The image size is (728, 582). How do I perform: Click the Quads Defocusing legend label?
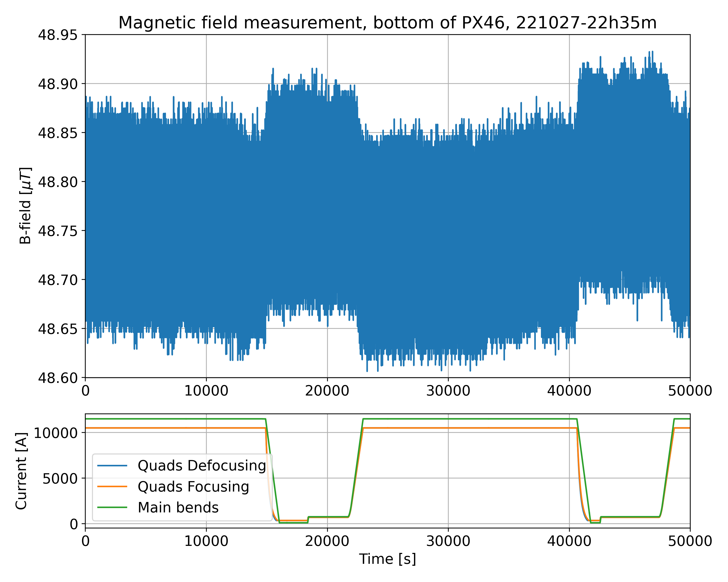tap(202, 466)
